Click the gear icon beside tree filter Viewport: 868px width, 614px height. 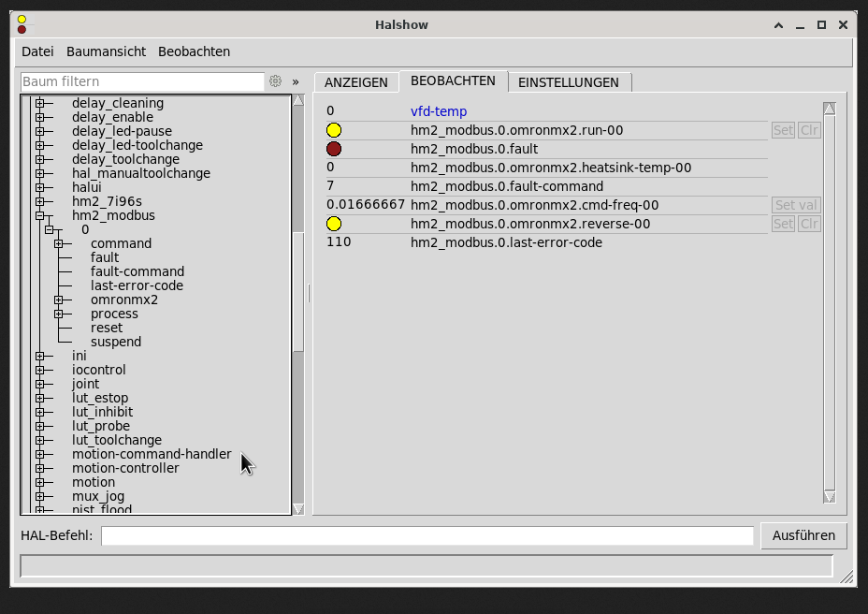point(275,81)
